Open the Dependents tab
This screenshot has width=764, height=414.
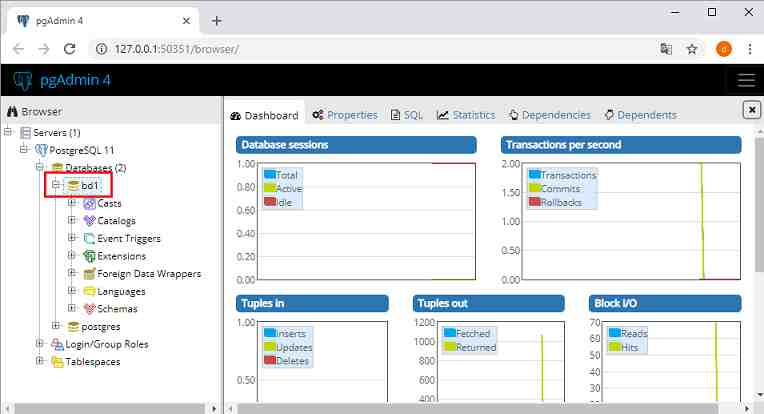click(641, 115)
